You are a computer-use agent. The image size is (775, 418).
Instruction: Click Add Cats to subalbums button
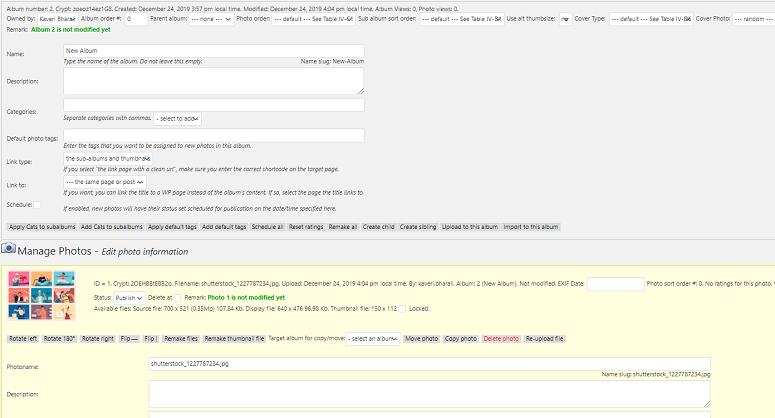point(112,227)
